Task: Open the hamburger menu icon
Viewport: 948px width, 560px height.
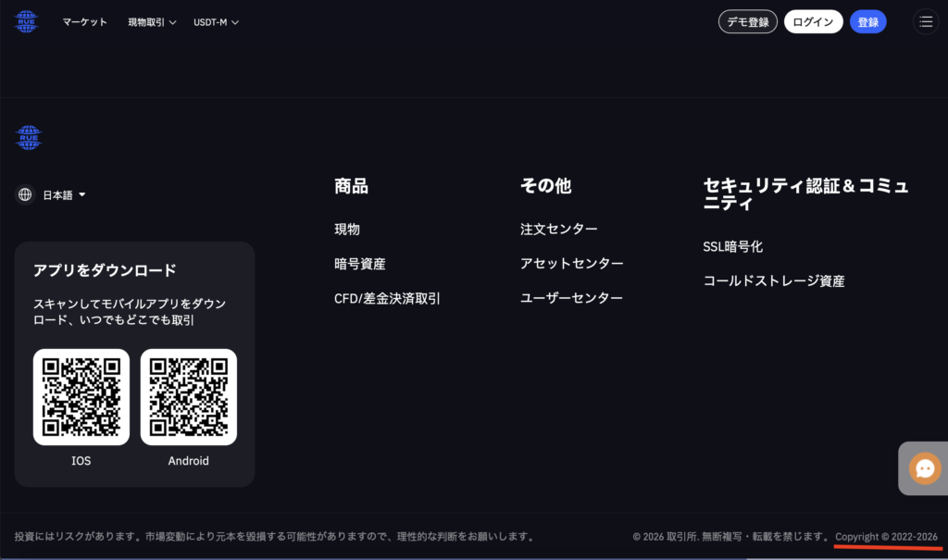Action: 926,22
